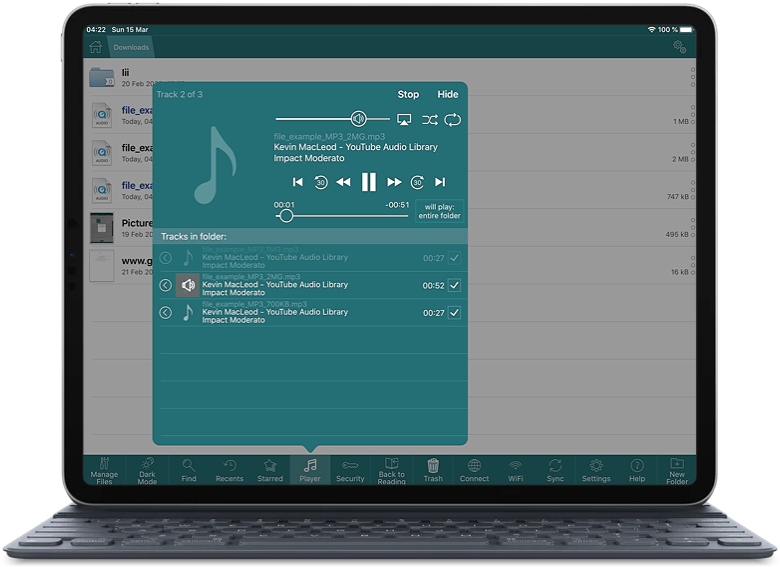Expand arrow for file_example_MP3_700KB.mp3 track
780x567 pixels.
tap(166, 312)
